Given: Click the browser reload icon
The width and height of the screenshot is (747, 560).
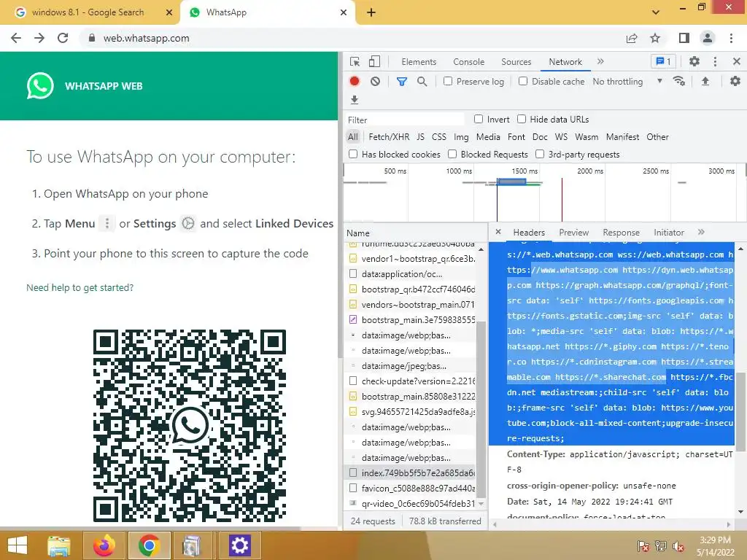Looking at the screenshot, I should pos(63,38).
